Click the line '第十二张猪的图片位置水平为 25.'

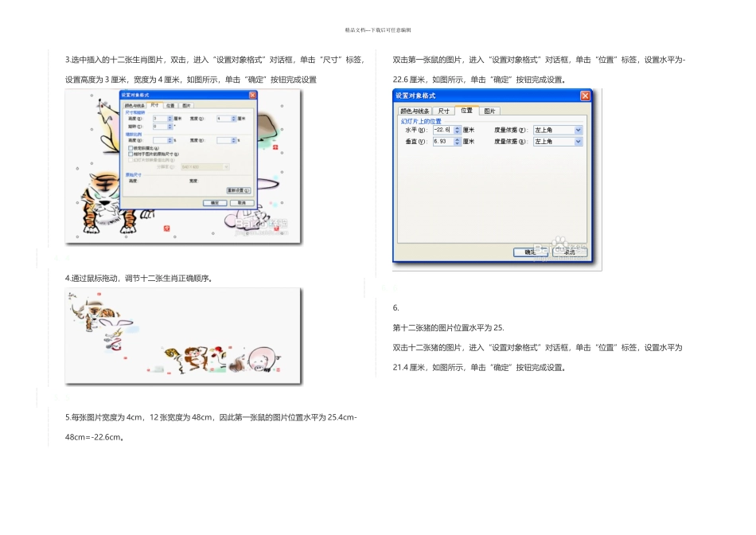point(448,327)
